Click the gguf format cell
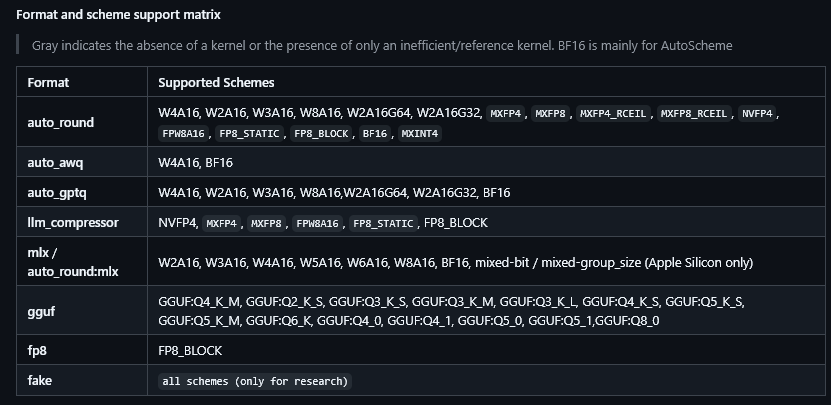The width and height of the screenshot is (831, 405). point(82,311)
